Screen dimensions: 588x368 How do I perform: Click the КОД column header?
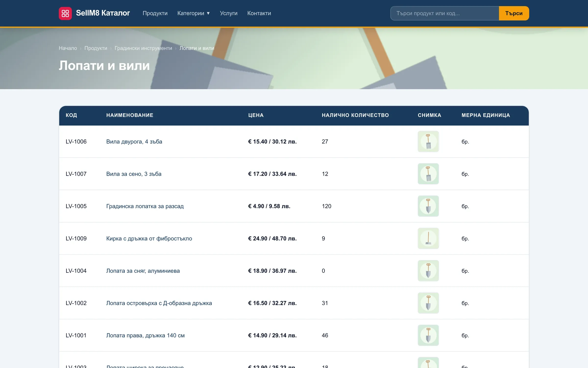[x=71, y=115]
